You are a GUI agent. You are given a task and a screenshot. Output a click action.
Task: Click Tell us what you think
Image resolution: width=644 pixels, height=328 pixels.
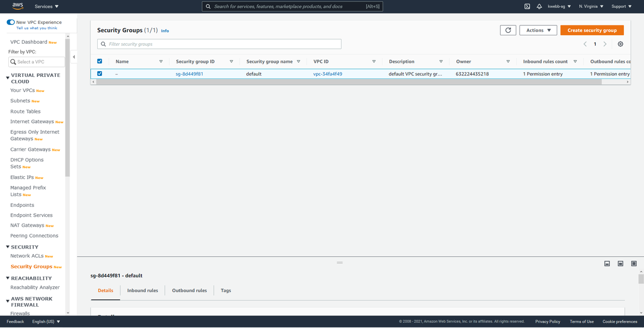[37, 28]
